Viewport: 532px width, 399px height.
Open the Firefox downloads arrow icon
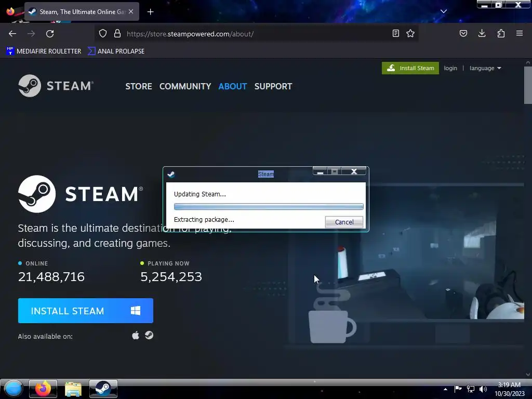point(482,33)
